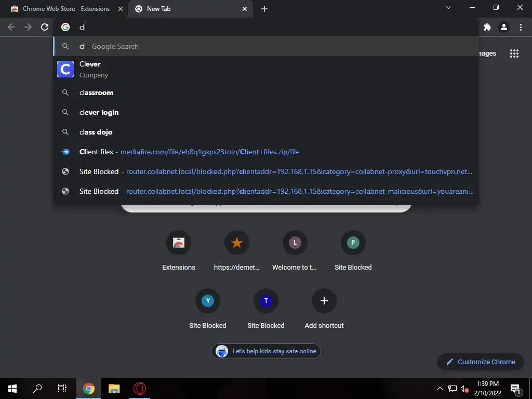Screen dimensions: 532x399
Task: Choose the 'cl - Google Search' suggestion
Action: (x=265, y=46)
